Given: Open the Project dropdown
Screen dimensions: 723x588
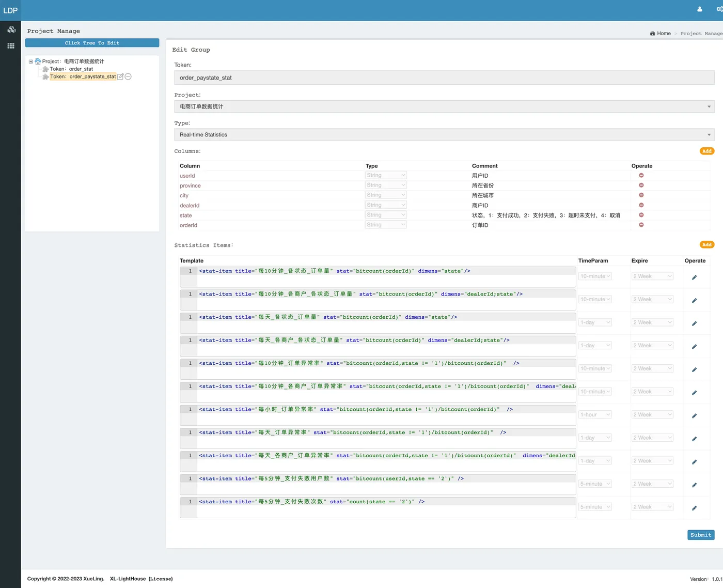Looking at the screenshot, I should tap(444, 106).
